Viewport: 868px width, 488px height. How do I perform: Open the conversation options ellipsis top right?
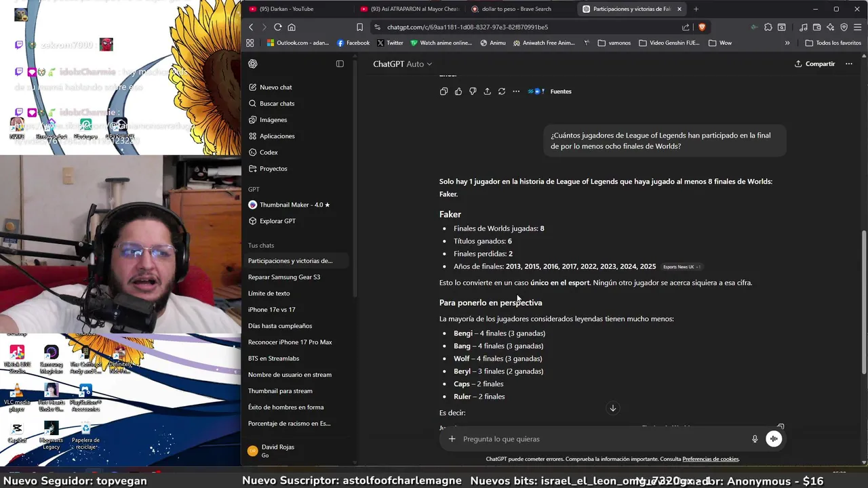click(x=848, y=64)
